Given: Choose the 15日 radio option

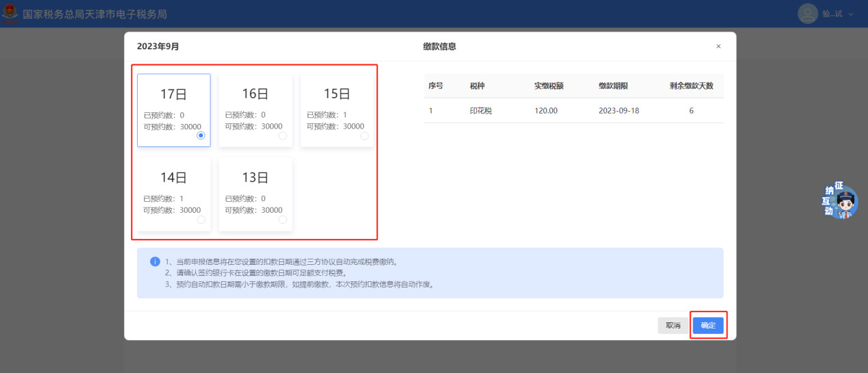Looking at the screenshot, I should pos(364,136).
